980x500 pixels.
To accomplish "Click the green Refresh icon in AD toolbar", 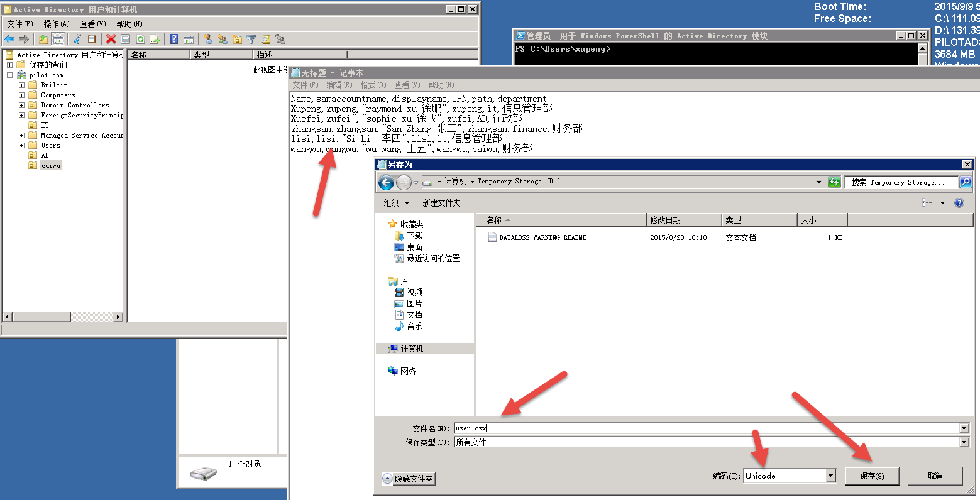I will (140, 39).
